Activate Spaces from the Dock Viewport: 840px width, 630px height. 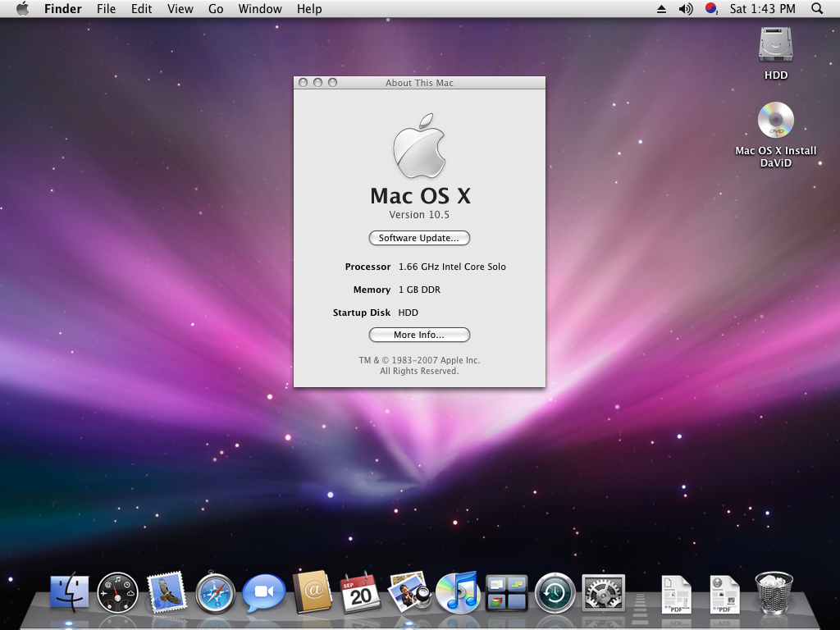coord(506,592)
